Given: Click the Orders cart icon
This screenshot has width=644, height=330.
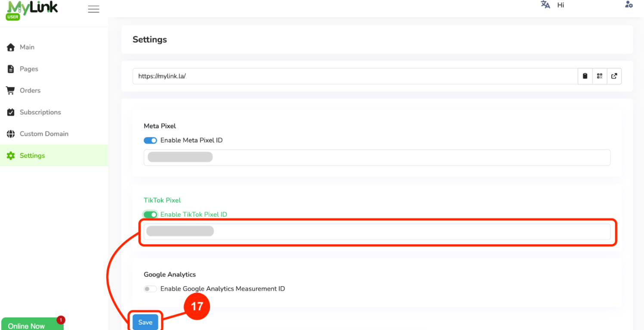Looking at the screenshot, I should 10,90.
